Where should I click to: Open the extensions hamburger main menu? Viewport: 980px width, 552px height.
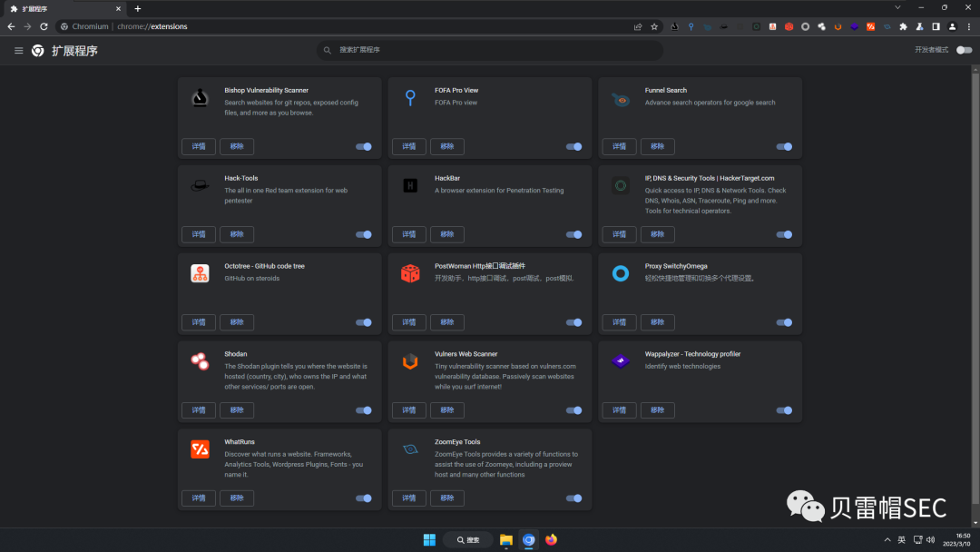(19, 51)
